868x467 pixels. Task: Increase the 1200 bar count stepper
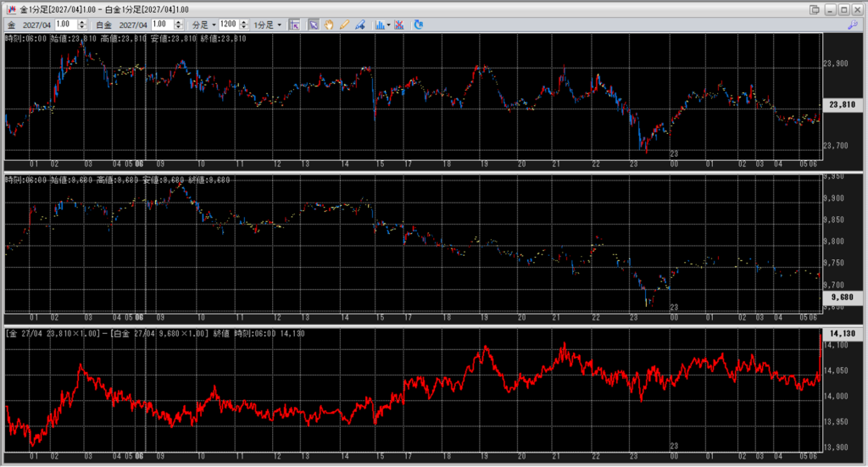coord(243,22)
